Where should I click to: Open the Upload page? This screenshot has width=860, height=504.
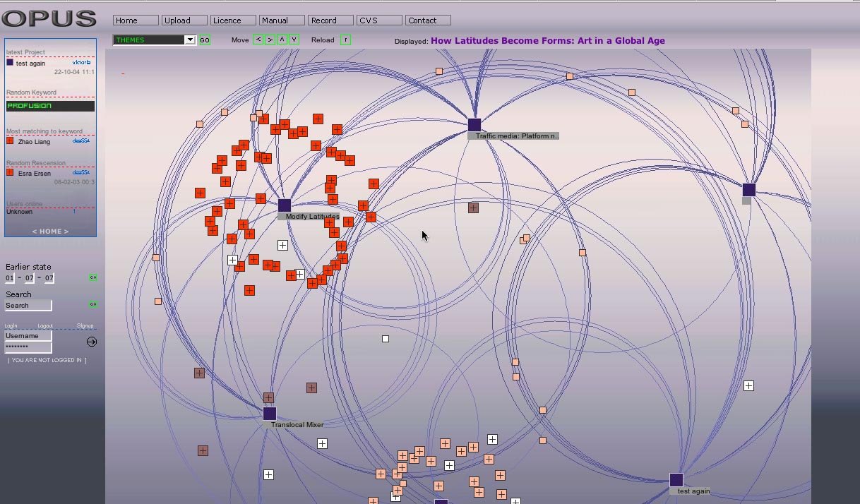(x=184, y=20)
